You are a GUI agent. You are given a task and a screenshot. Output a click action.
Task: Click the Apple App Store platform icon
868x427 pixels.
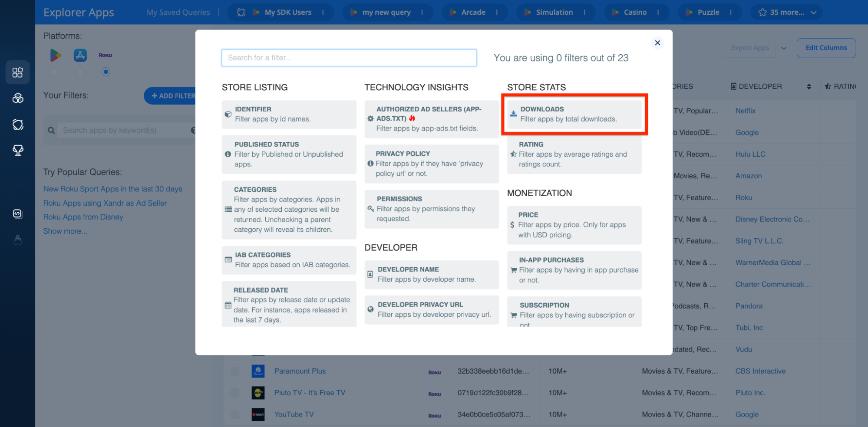pyautogui.click(x=80, y=55)
